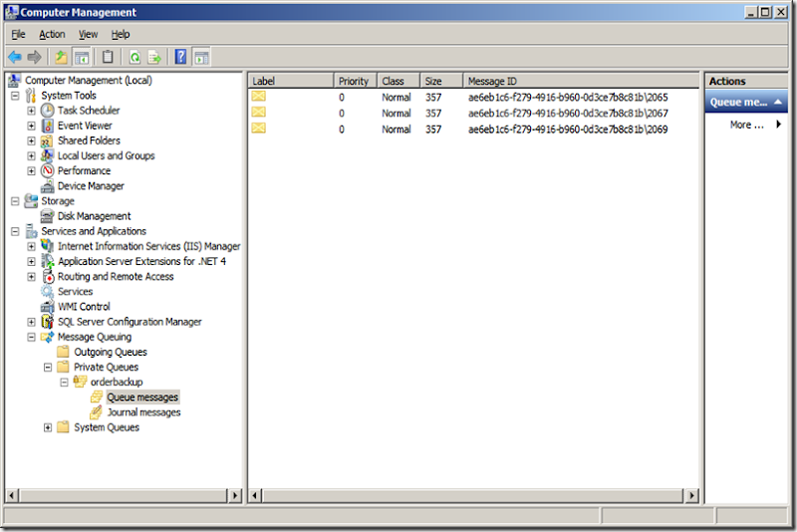
Task: Collapse the Message Queuing node
Action: tap(32, 337)
